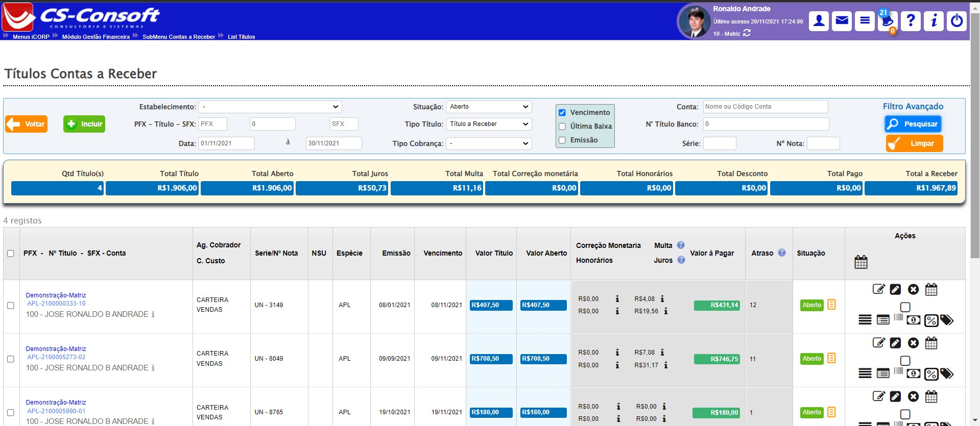Go to Módulo Gestão Financeira breadcrumb
980x426 pixels.
[96, 37]
